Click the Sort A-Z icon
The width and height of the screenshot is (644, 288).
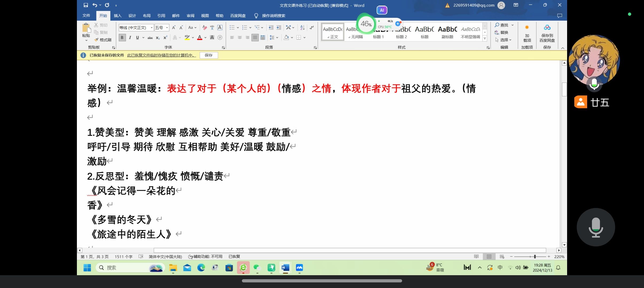click(302, 27)
